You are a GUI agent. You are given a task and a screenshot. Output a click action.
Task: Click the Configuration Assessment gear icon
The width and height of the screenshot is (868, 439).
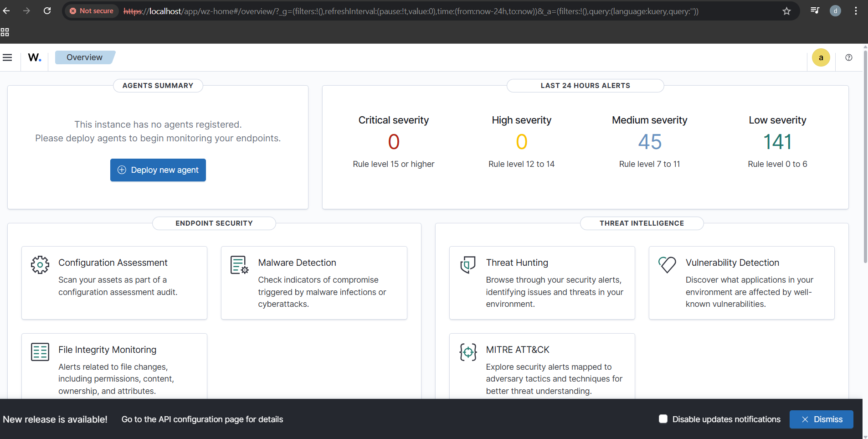click(40, 264)
